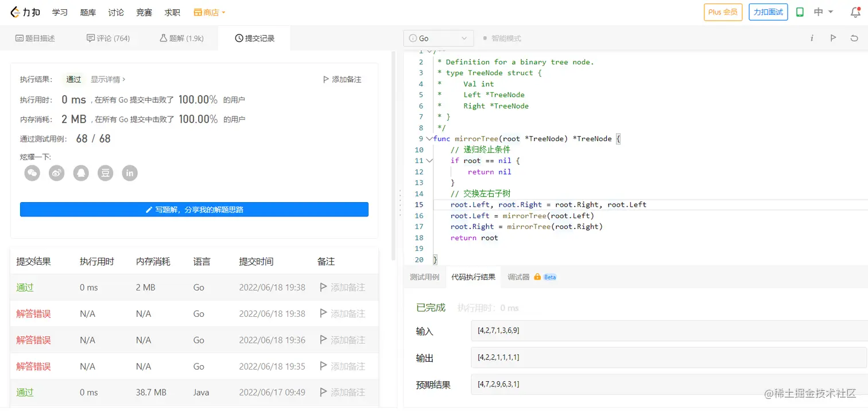Screen dimensions: 868x411
Task: Collapse code fold arrow at line 11
Action: [x=429, y=161]
